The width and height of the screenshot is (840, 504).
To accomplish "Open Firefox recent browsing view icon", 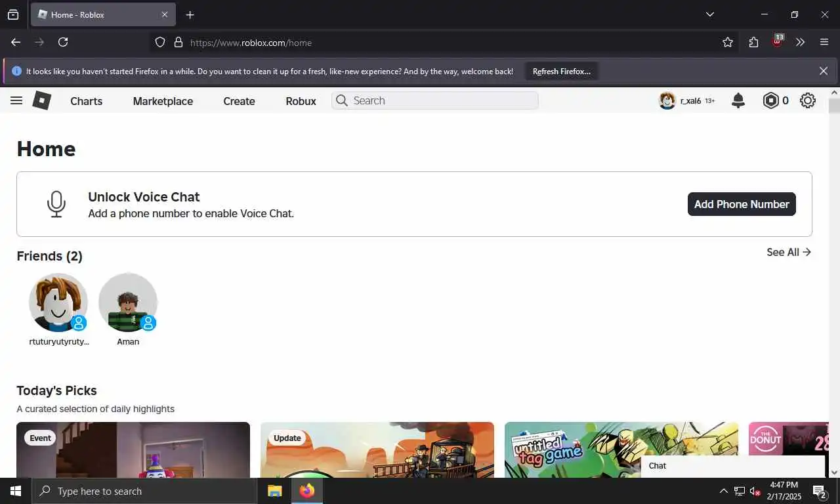I will [13, 14].
